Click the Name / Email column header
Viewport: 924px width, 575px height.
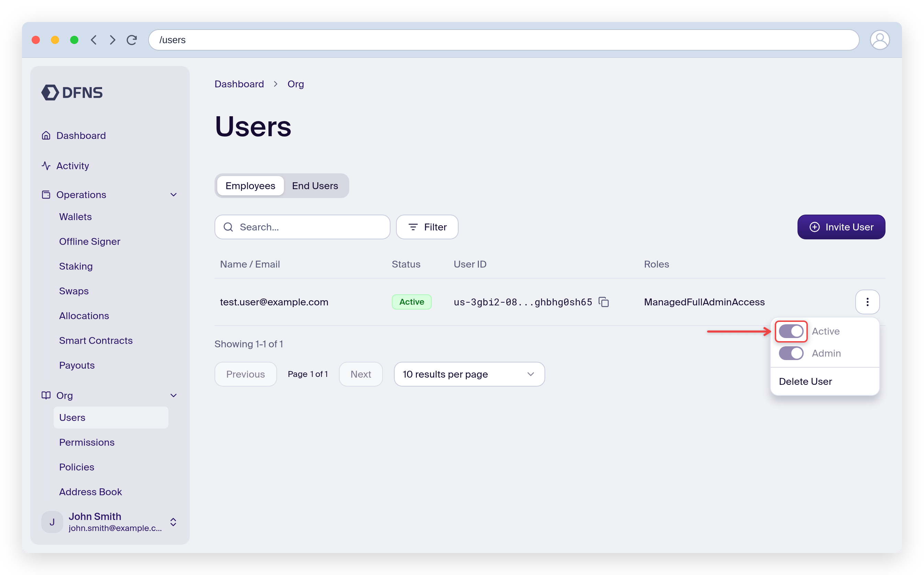(250, 264)
